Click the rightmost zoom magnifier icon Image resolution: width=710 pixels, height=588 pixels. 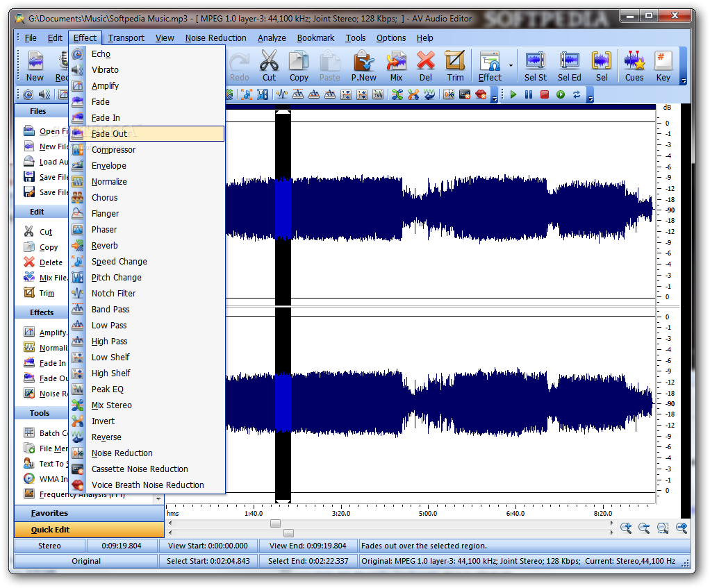point(682,528)
